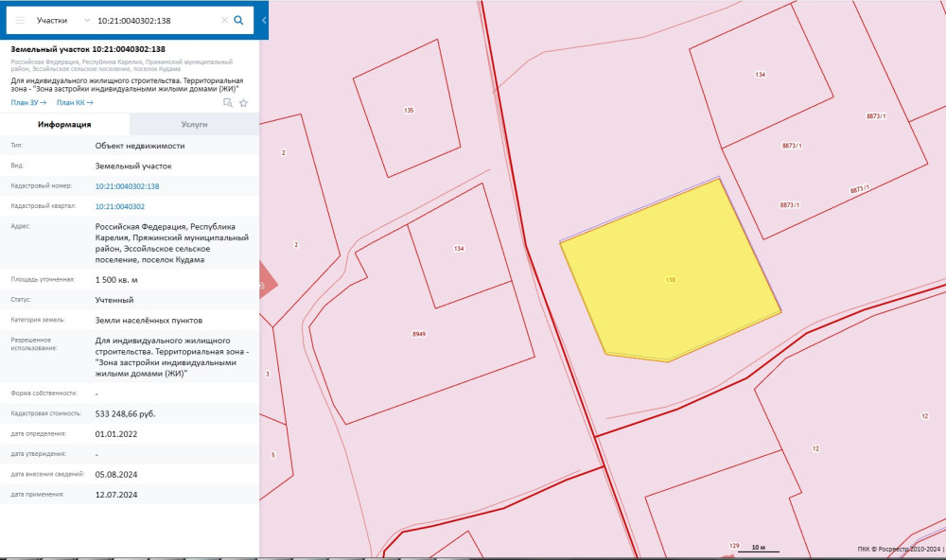
Task: Open the hamburger menu in search bar
Action: tap(19, 20)
